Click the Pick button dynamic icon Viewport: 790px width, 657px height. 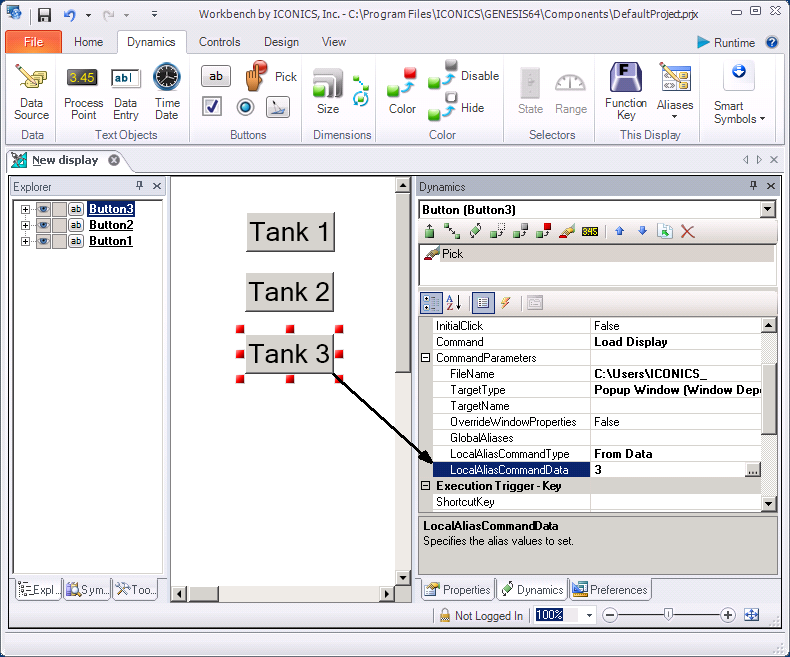[x=271, y=76]
